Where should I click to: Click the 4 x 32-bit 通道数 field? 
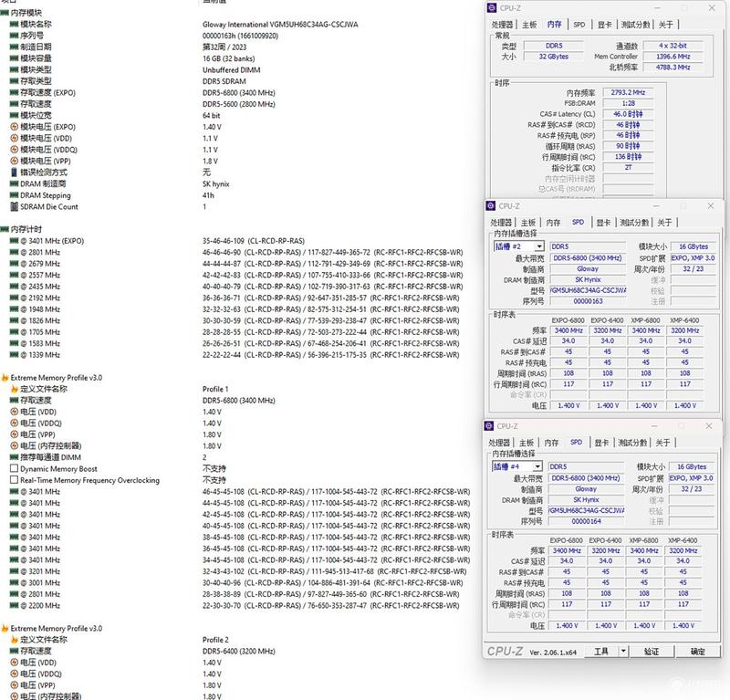673,46
